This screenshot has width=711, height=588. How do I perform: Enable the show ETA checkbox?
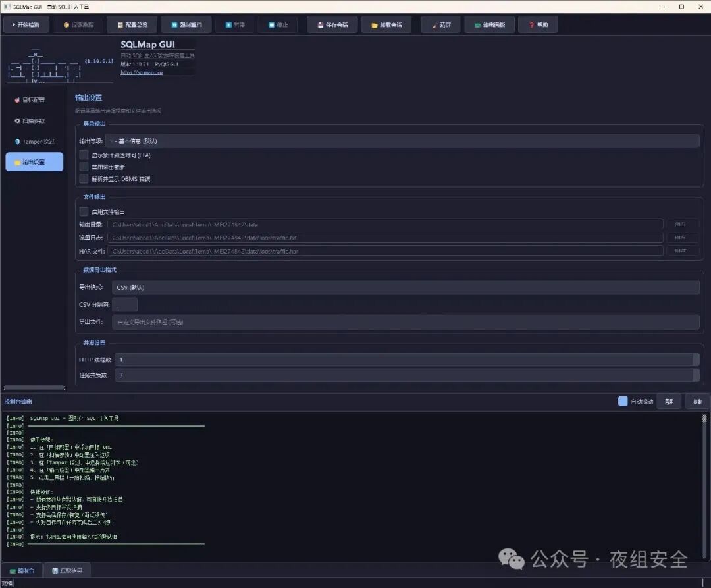(x=84, y=155)
